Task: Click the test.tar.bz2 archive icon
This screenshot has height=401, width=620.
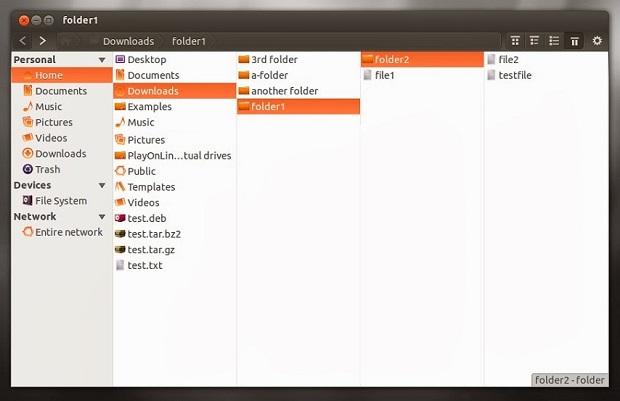Action: [120, 234]
